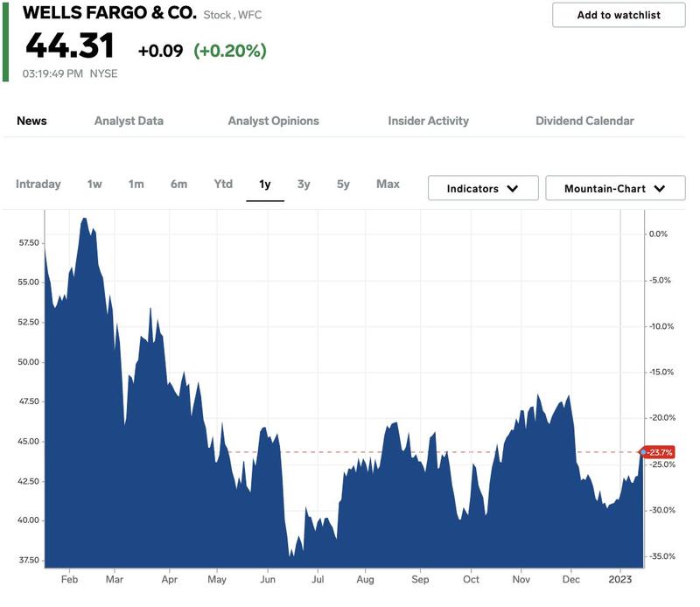Viewport: 700px width, 607px height.
Task: Click the red -23.7% price marker
Action: coord(658,452)
